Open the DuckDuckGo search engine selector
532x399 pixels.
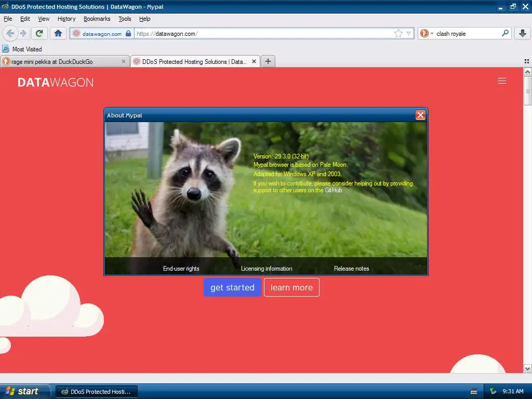(427, 33)
